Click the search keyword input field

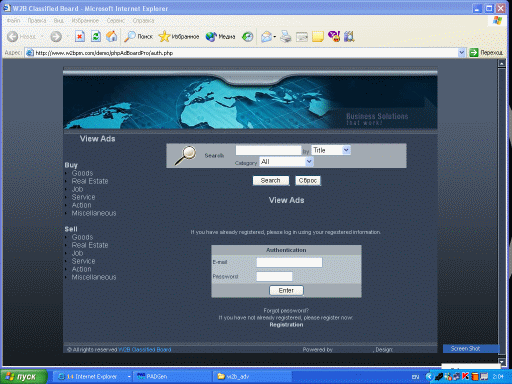click(x=268, y=150)
